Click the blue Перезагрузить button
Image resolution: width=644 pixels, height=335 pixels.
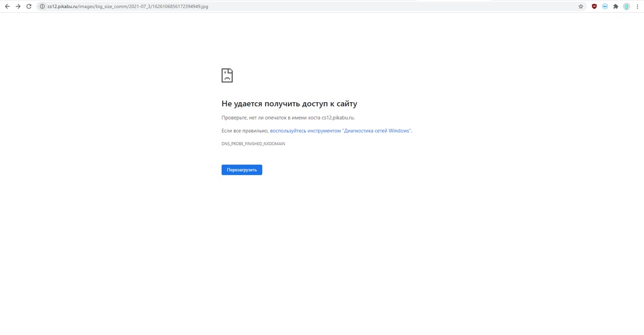tap(242, 170)
